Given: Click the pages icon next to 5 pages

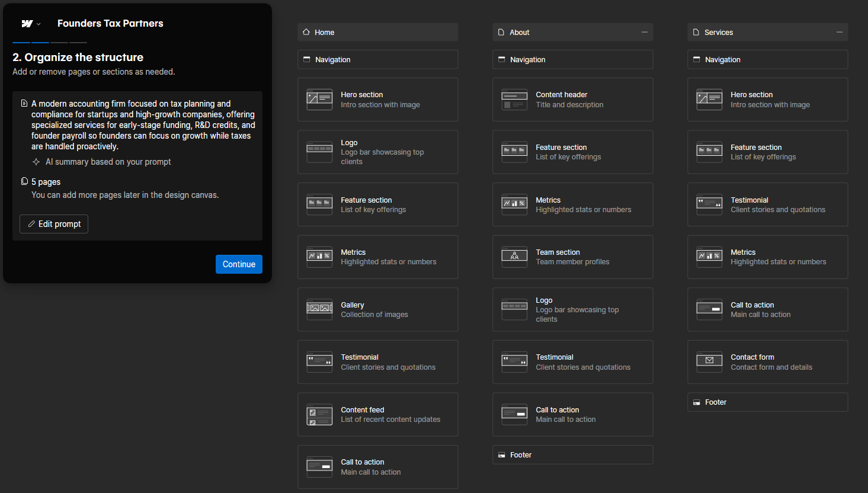Looking at the screenshot, I should coord(24,181).
